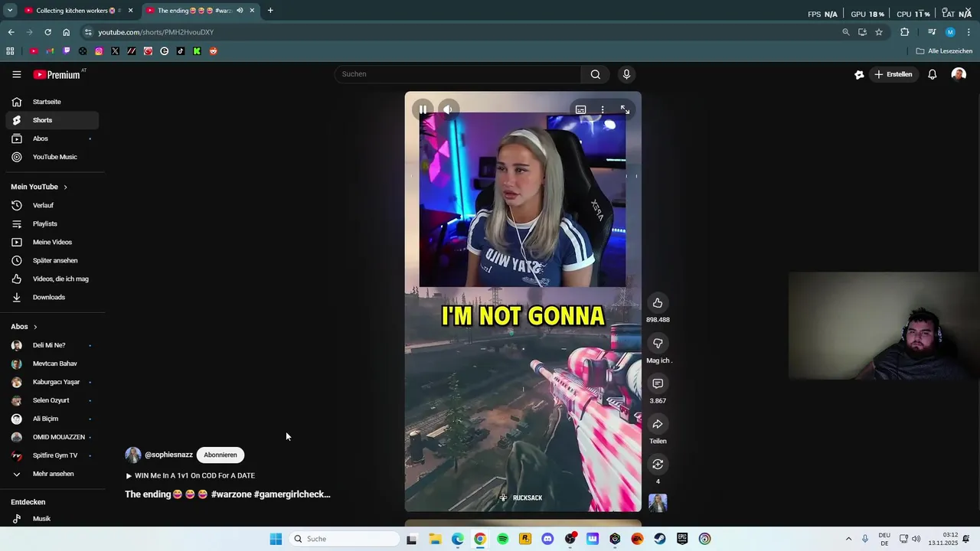Image resolution: width=980 pixels, height=551 pixels.
Task: Open WIN Me In A 1v1 linked video
Action: point(190,475)
